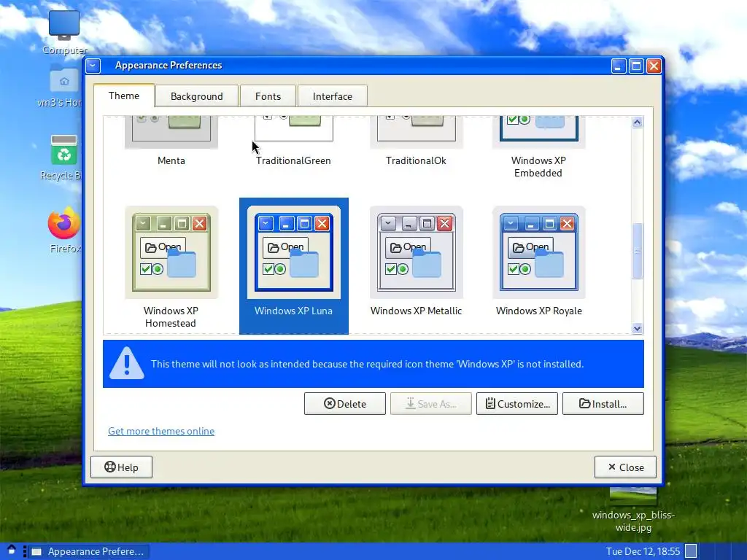Click the TraditionalOk theme name label
The height and width of the screenshot is (560, 747).
[x=416, y=160]
